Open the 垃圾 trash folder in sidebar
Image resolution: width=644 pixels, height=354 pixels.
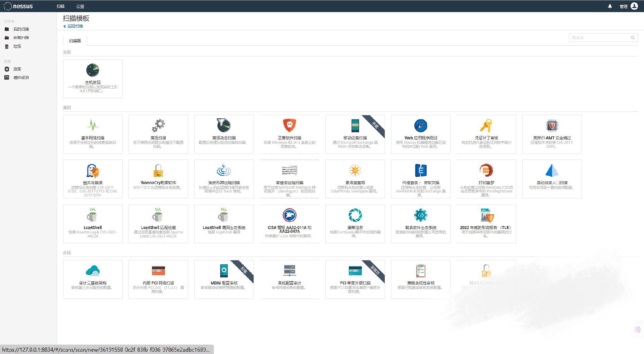click(x=17, y=46)
